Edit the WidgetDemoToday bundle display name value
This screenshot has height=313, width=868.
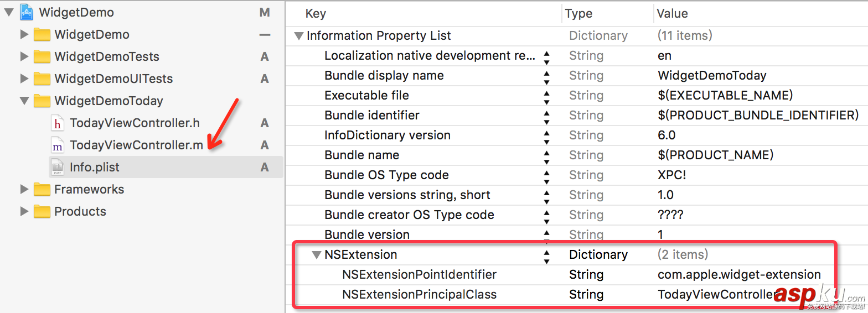tap(712, 76)
